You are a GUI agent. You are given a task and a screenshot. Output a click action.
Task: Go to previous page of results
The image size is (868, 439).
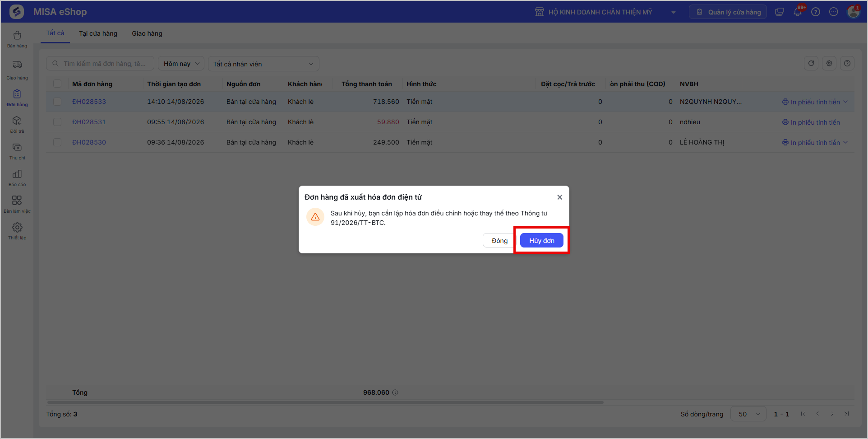(x=817, y=414)
